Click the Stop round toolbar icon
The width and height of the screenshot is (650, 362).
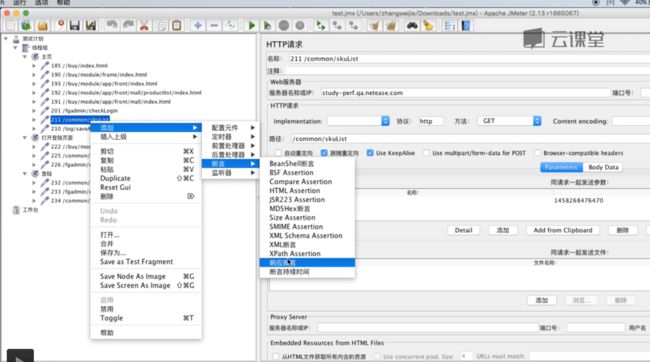pos(284,26)
